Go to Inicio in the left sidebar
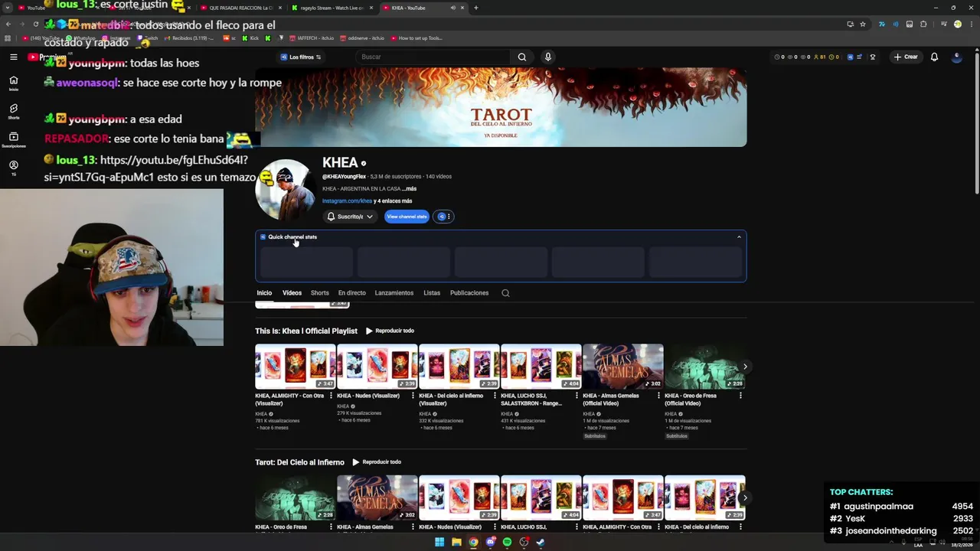This screenshot has width=980, height=551. [13, 83]
